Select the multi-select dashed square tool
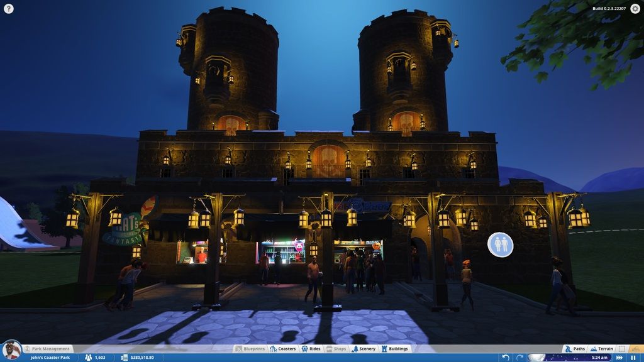644x362 pixels. point(622,349)
